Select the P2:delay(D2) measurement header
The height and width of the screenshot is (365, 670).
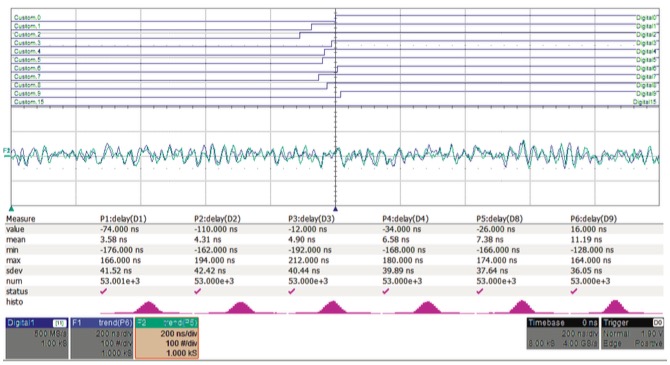tap(217, 219)
